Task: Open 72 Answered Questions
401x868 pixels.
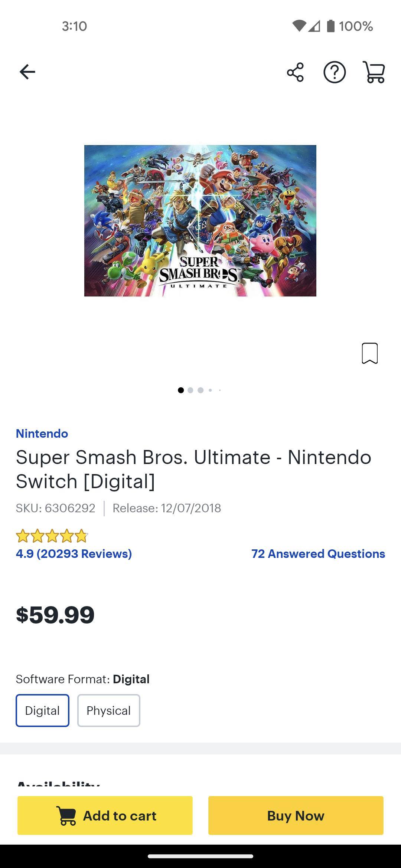Action: (x=318, y=553)
